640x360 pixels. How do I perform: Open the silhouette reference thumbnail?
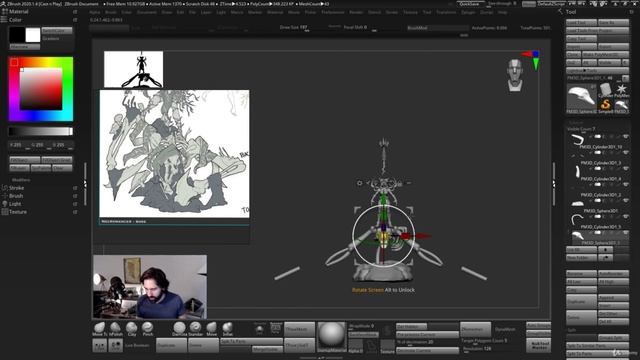tap(133, 69)
